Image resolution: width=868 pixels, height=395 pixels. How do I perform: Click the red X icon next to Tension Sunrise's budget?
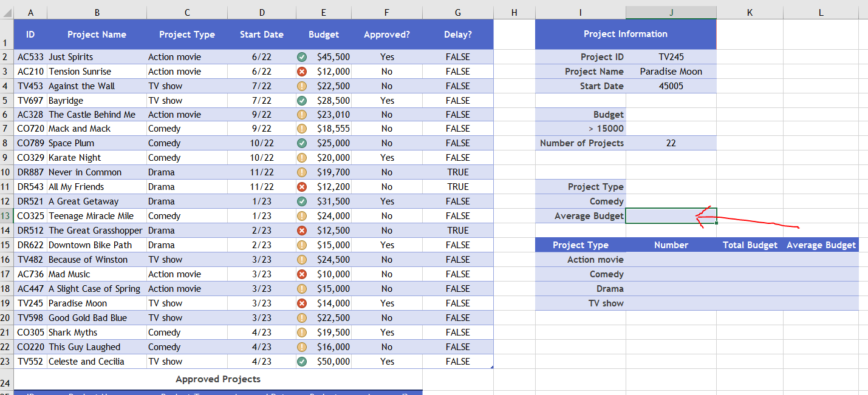click(302, 71)
